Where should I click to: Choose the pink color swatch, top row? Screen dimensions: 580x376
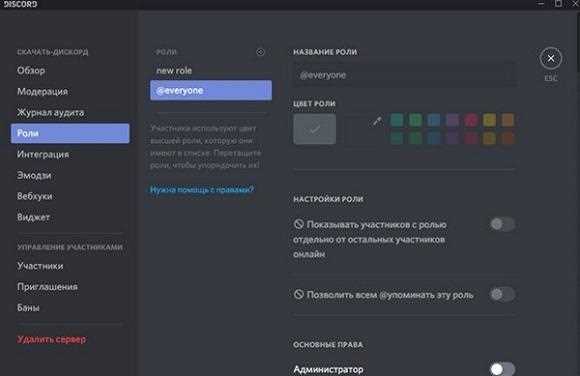pyautogui.click(x=471, y=120)
